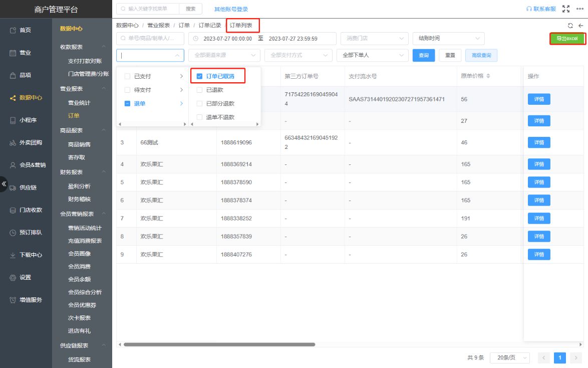Screen dimensions: 588x368
Task: Click the 其他账号登录 link
Action: (x=231, y=9)
